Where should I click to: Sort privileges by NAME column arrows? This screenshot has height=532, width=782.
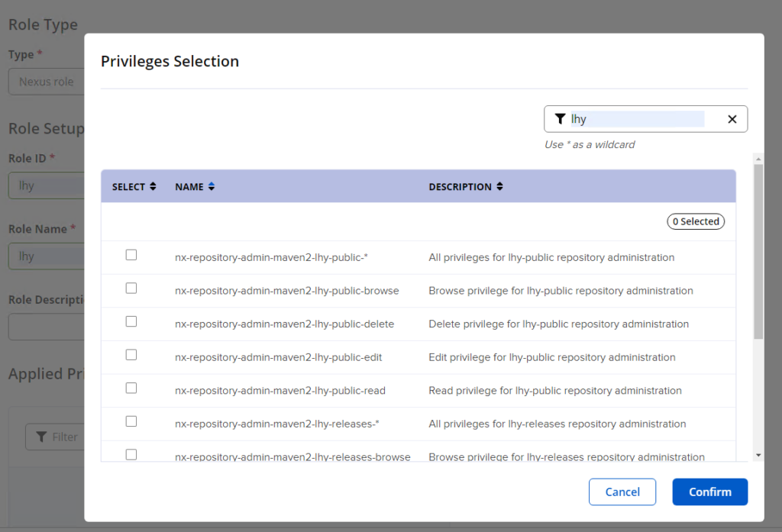tap(212, 186)
